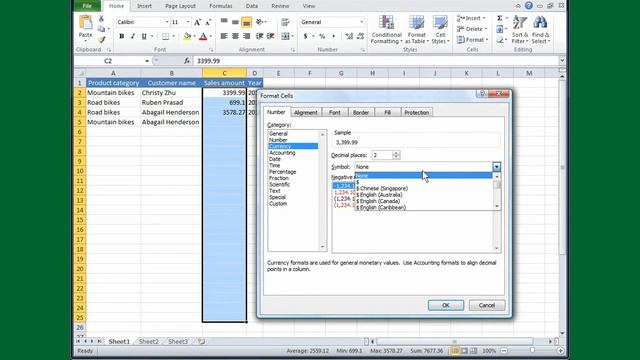Viewport: 640px width, 360px height.
Task: Switch to the Page Layout ribbon tab
Action: click(x=180, y=6)
